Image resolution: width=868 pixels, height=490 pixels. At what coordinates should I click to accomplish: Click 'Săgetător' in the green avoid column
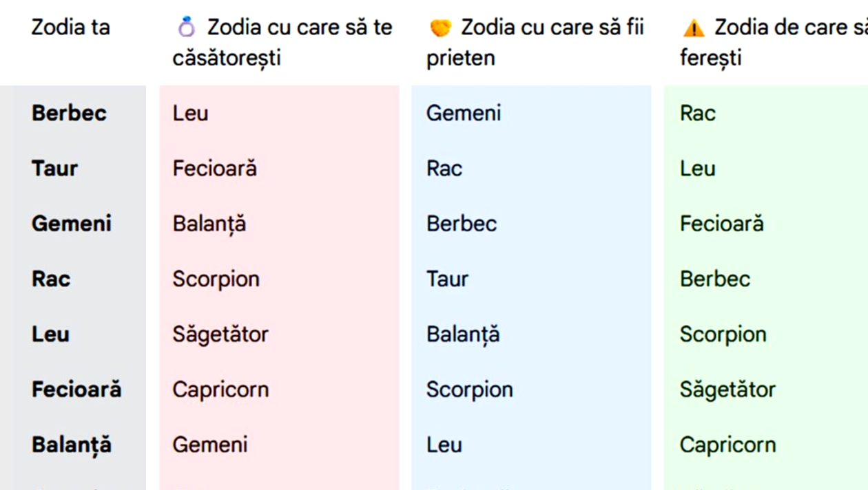(x=727, y=390)
